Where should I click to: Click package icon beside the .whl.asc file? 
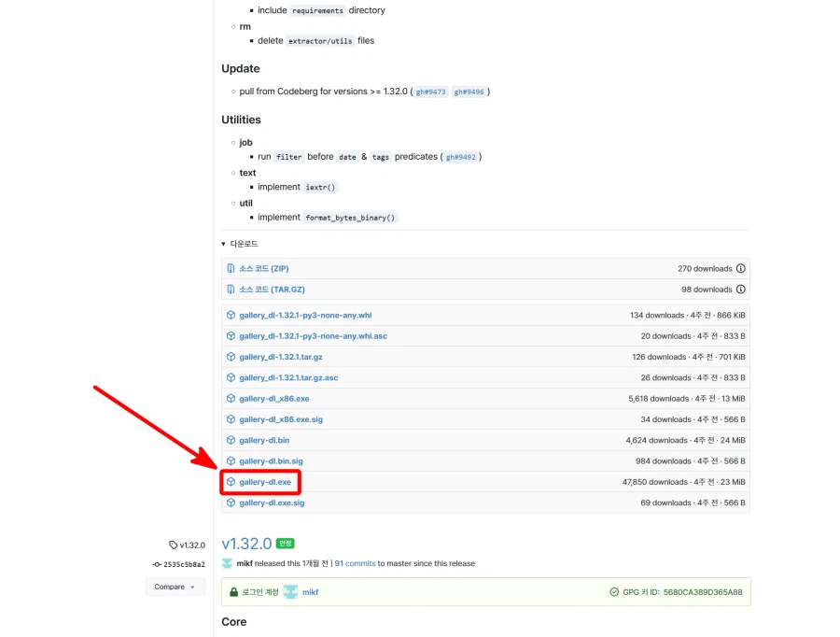(231, 336)
